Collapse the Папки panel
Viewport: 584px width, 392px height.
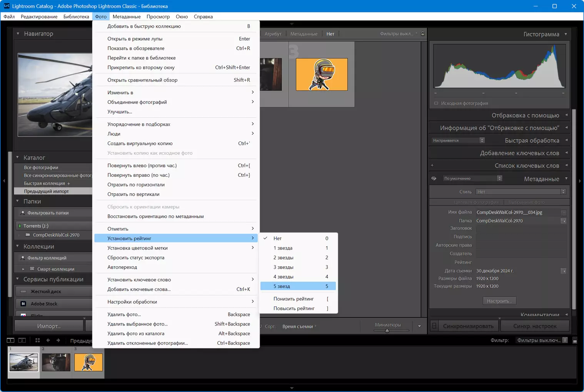click(18, 201)
